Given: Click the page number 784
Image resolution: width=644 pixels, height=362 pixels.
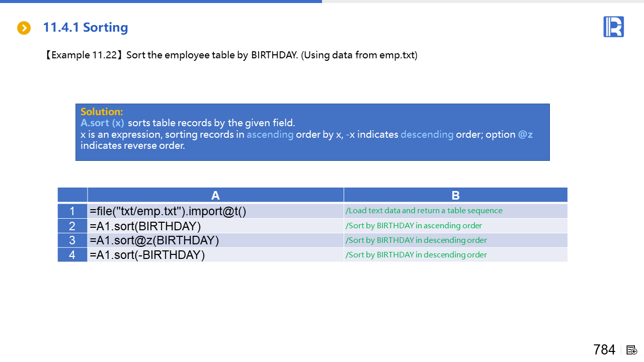Looking at the screenshot, I should (604, 350).
